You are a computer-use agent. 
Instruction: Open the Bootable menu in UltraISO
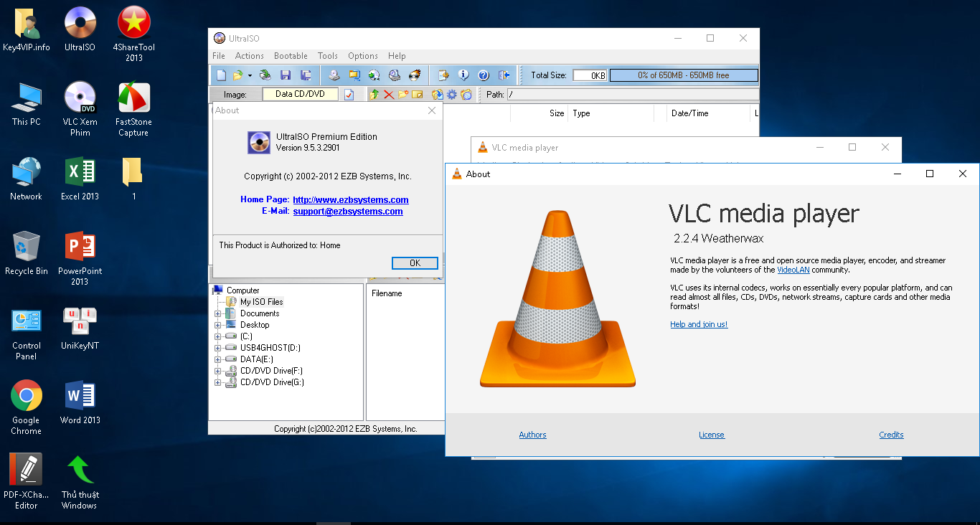291,56
